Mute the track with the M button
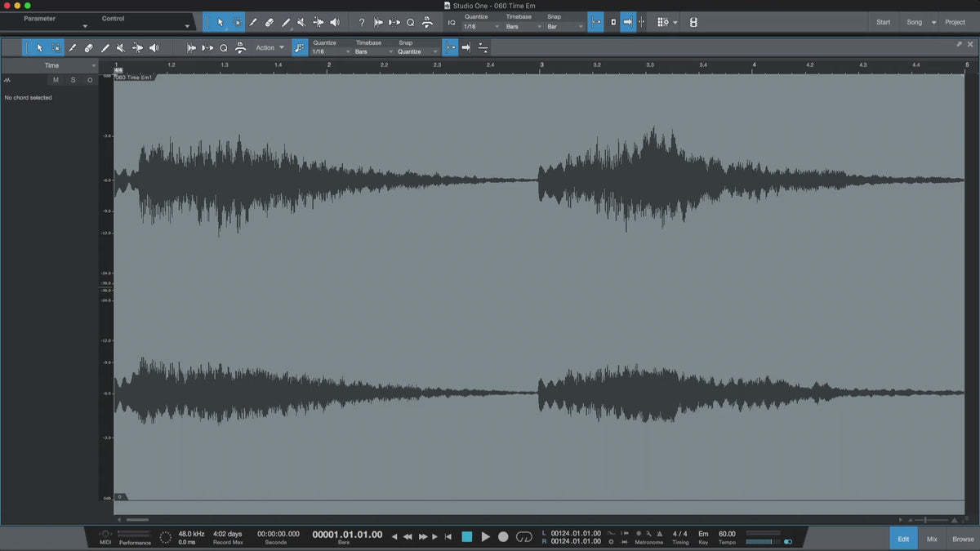 point(56,80)
